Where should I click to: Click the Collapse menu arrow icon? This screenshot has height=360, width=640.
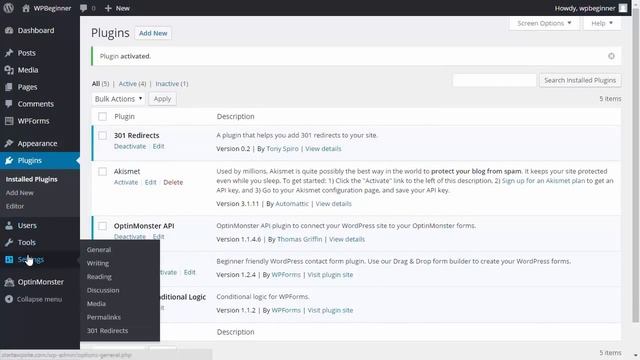click(9, 299)
